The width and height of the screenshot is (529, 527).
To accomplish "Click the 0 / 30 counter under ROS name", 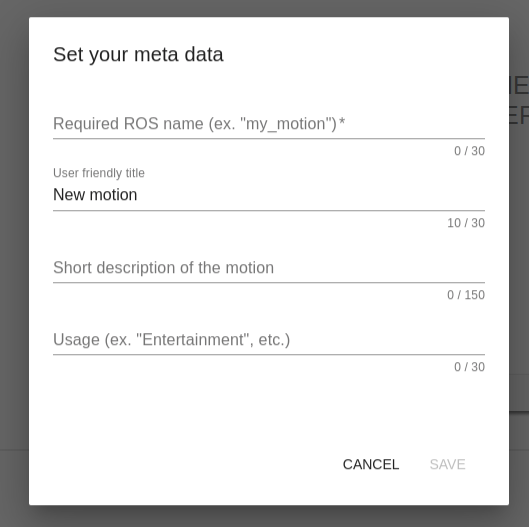I will coord(469,151).
